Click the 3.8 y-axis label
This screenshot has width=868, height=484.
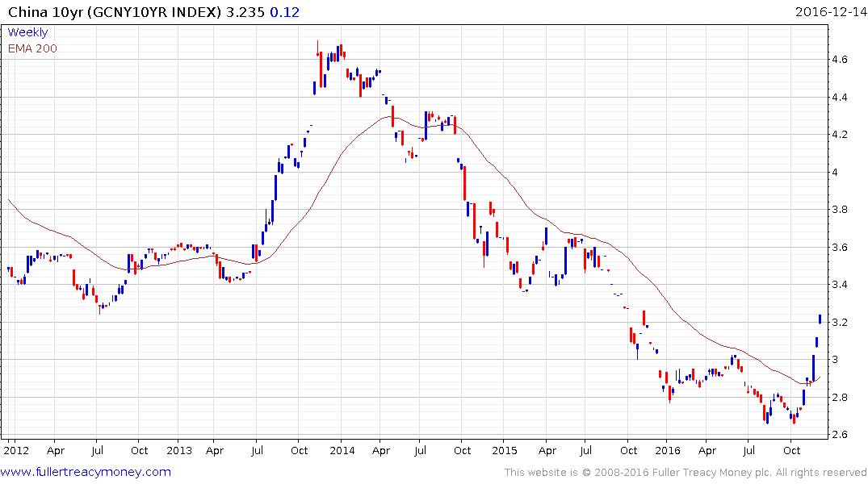click(839, 209)
